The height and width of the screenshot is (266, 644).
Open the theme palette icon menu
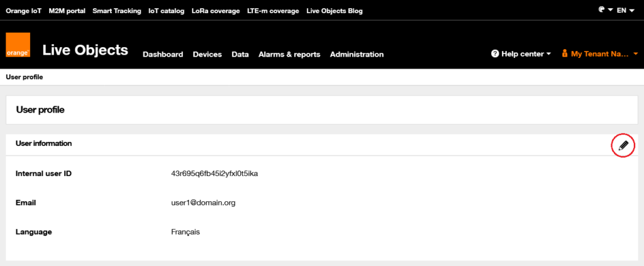click(606, 10)
